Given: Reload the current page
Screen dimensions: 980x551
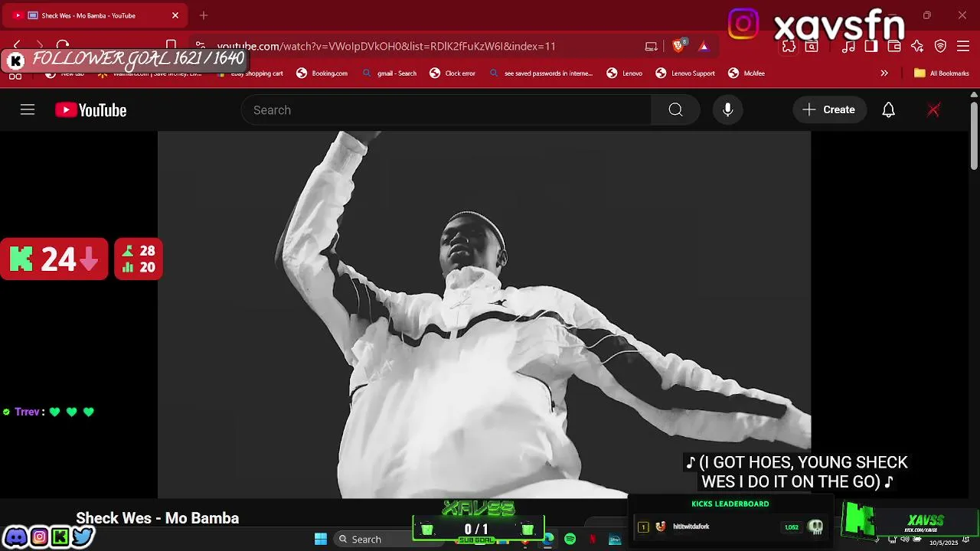Looking at the screenshot, I should point(63,46).
